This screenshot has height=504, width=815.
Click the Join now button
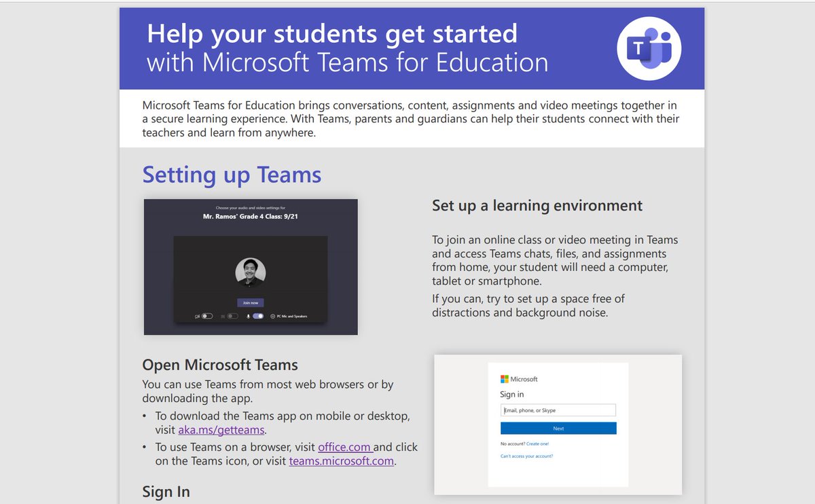tap(251, 302)
